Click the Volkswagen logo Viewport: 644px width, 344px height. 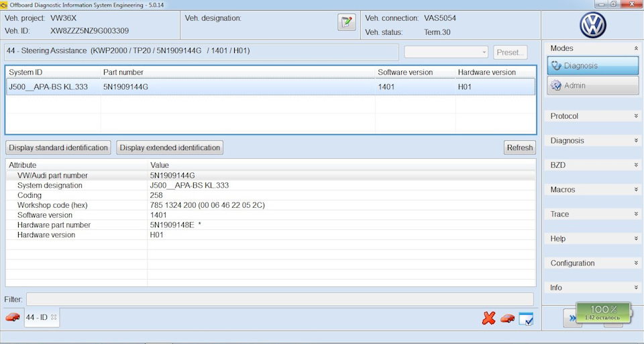tap(592, 25)
